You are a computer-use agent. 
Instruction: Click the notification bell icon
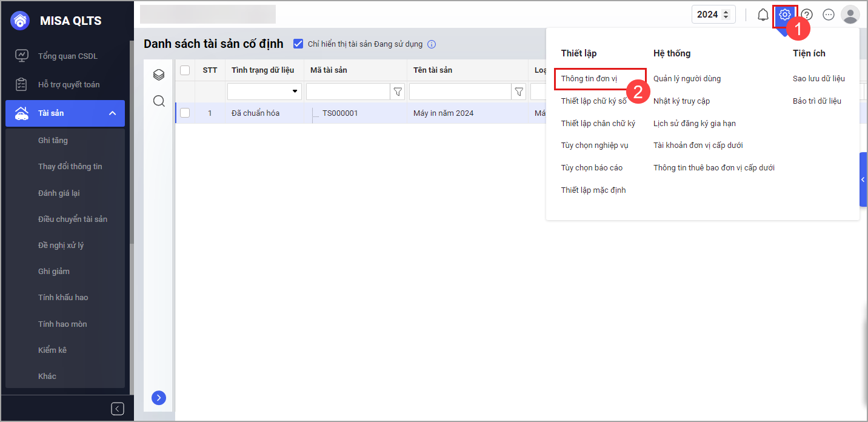763,15
